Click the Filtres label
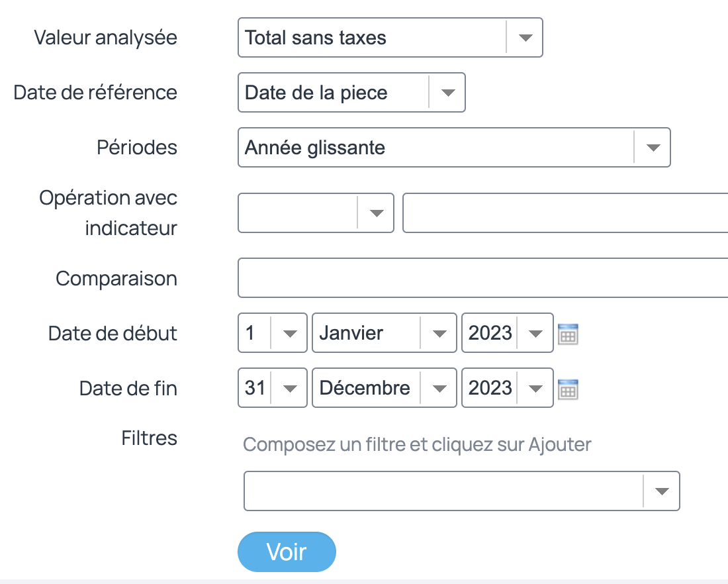728x584 pixels. tap(149, 438)
